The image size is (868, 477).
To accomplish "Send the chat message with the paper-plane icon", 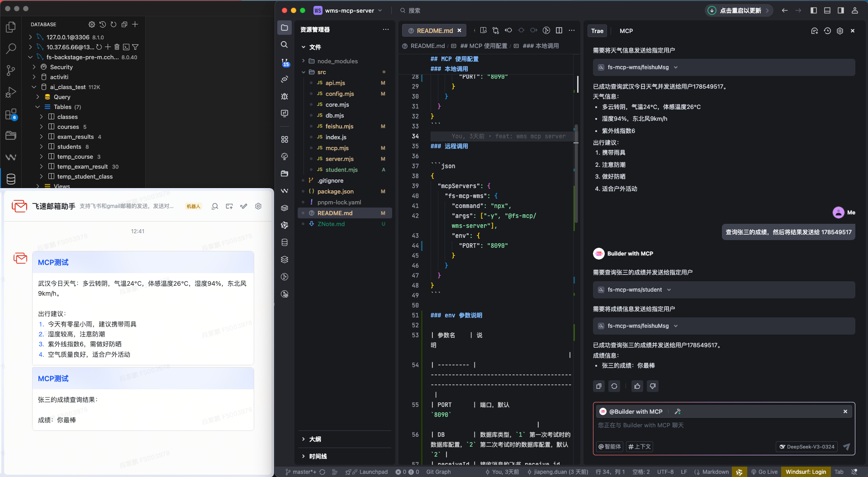I will click(846, 447).
